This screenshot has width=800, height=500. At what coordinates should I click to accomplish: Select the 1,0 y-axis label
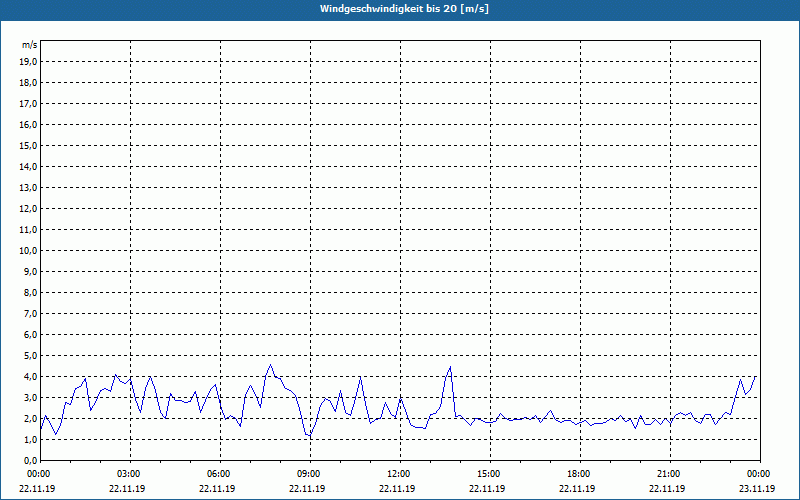[x=32, y=440]
